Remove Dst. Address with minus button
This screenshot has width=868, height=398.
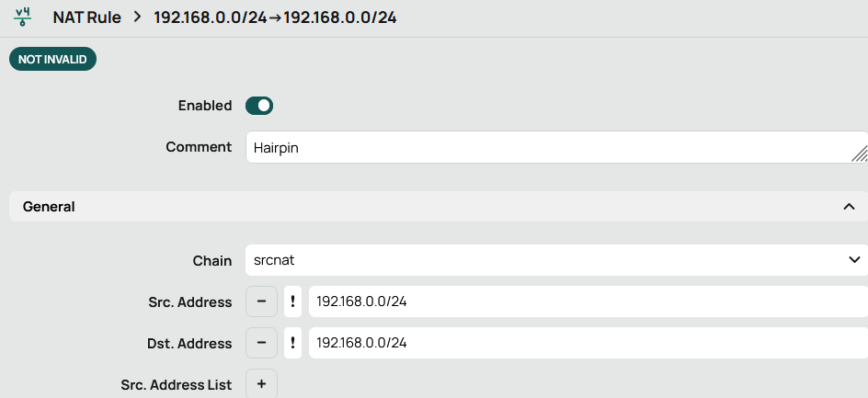[x=261, y=343]
